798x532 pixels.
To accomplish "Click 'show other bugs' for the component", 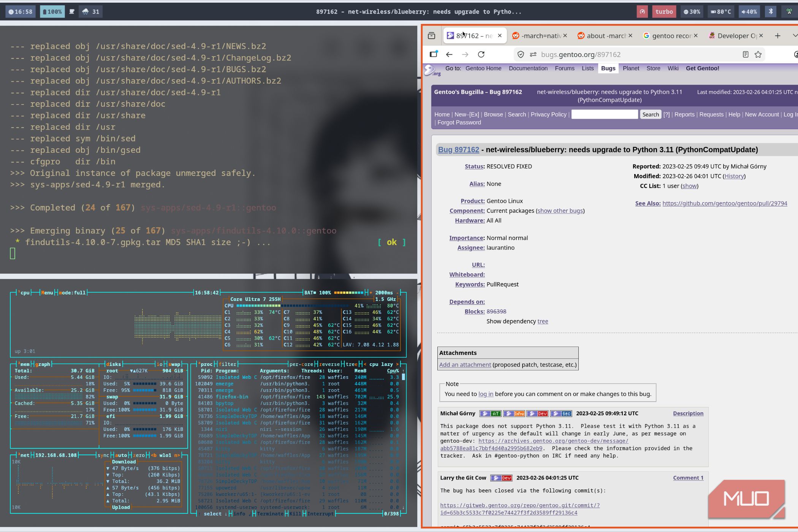I will coord(560,211).
